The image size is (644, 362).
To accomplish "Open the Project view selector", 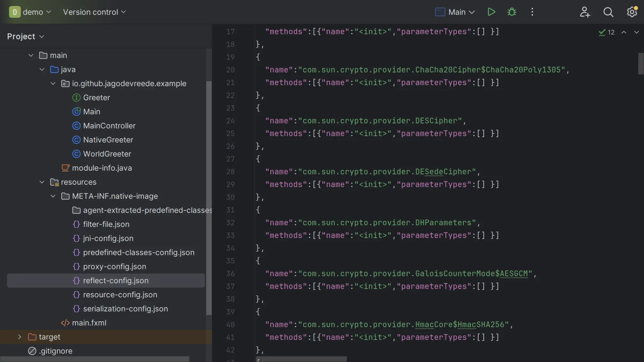I will [x=25, y=36].
